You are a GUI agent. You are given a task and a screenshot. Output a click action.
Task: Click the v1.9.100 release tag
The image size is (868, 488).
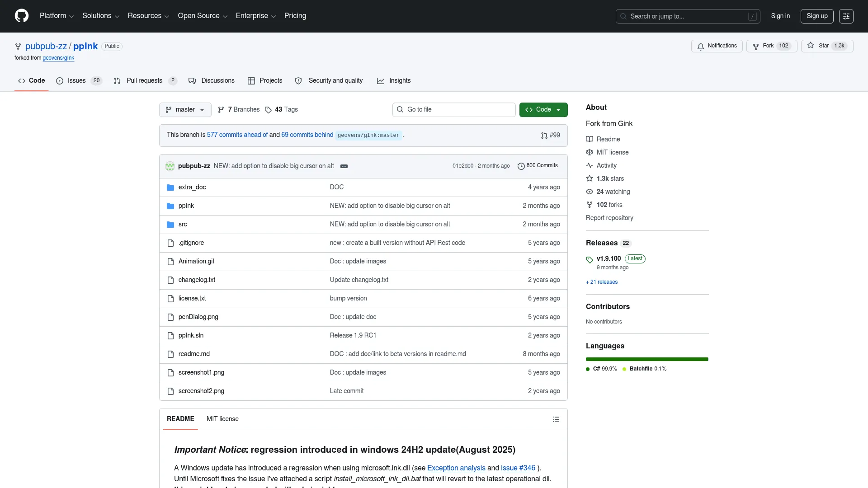(609, 258)
